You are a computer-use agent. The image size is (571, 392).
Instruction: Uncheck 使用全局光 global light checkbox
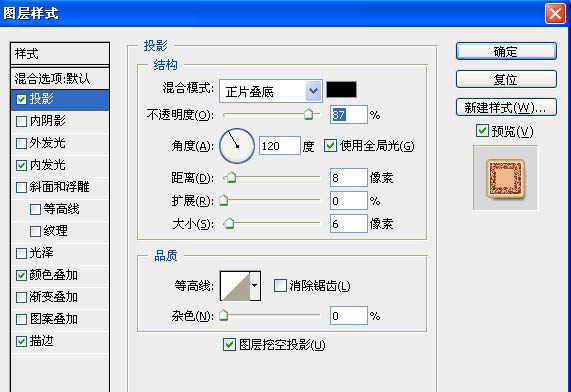pos(330,146)
